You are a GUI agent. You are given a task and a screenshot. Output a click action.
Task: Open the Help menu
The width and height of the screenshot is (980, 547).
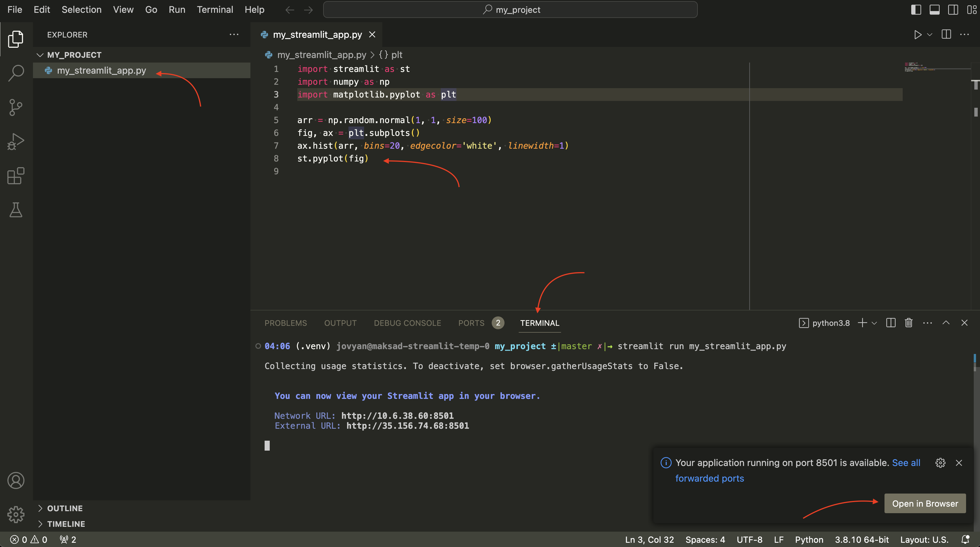tap(254, 9)
